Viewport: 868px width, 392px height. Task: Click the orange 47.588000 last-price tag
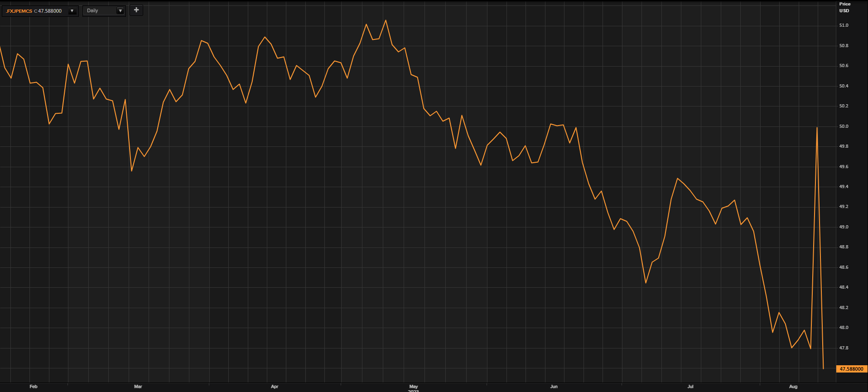[851, 369]
